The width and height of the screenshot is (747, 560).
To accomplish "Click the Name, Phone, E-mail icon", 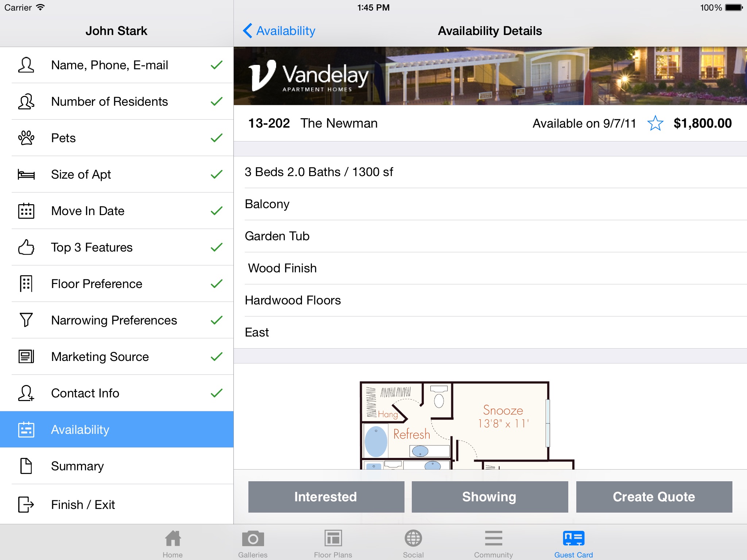I will tap(27, 66).
